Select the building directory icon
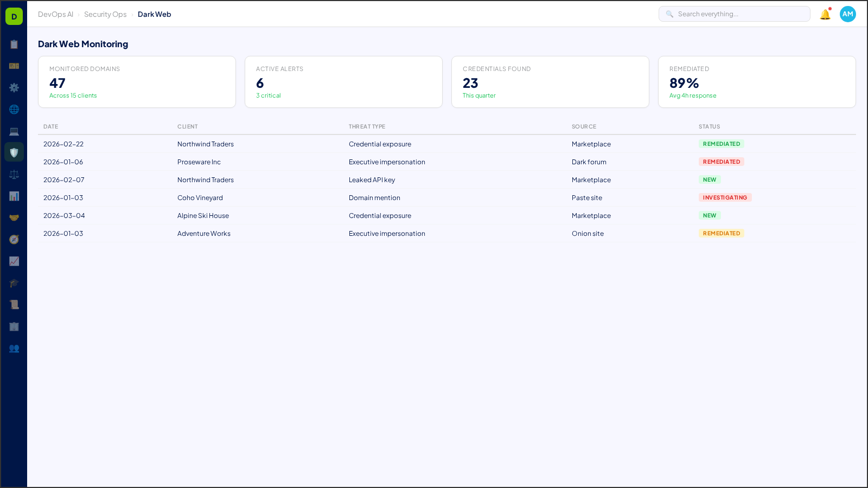This screenshot has width=868, height=488. coord(14,326)
